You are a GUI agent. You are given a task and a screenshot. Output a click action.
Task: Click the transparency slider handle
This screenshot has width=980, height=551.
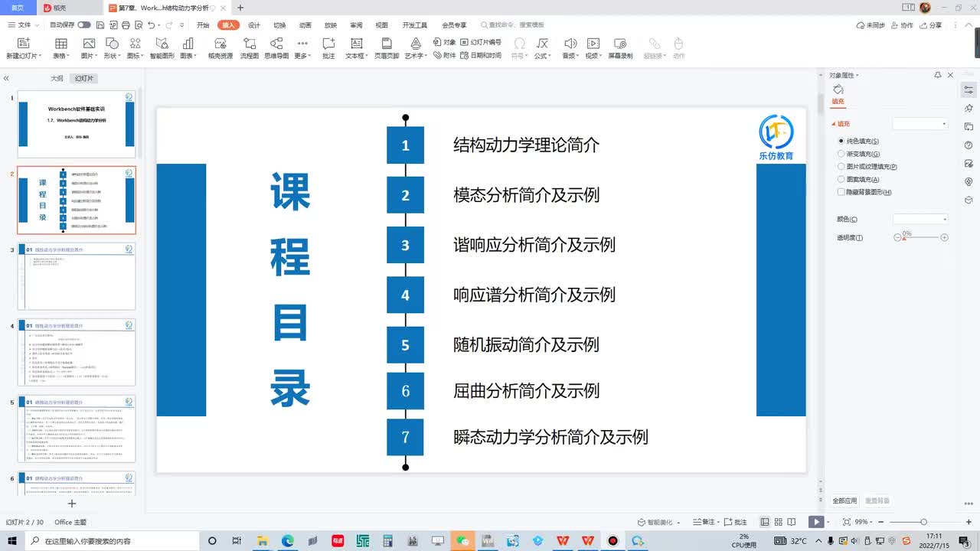click(903, 238)
